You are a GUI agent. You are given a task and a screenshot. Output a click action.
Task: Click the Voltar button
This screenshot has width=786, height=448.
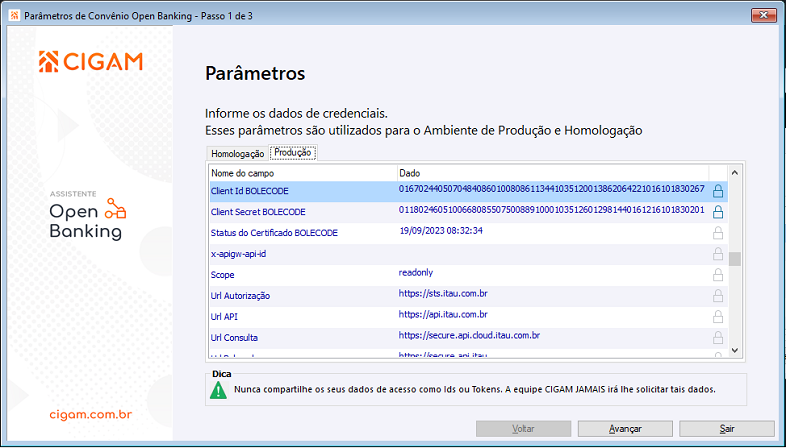click(523, 429)
